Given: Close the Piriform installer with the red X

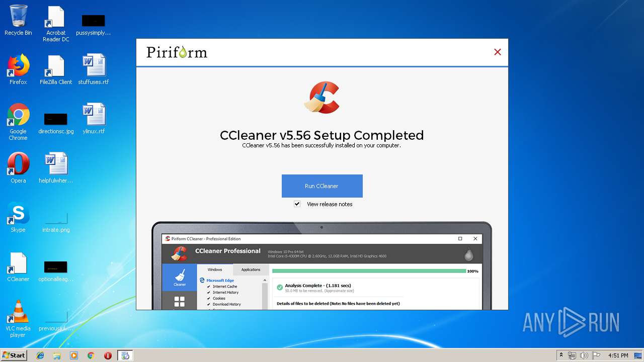Looking at the screenshot, I should point(498,52).
